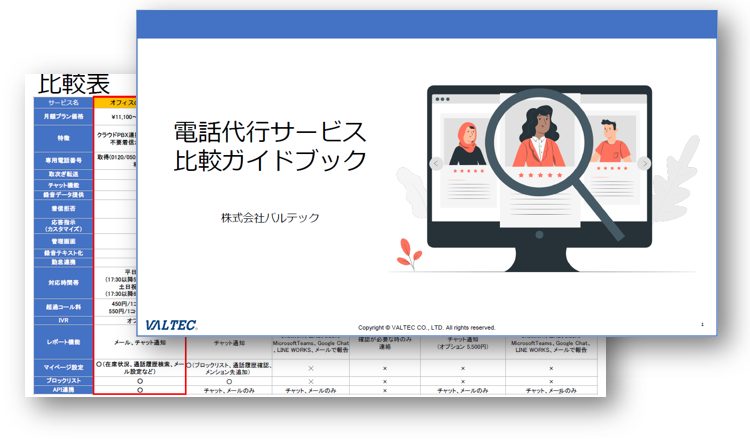Viewport: 750px width, 443px height.
Task: Select the ブロックリスト row label
Action: pyautogui.click(x=64, y=381)
